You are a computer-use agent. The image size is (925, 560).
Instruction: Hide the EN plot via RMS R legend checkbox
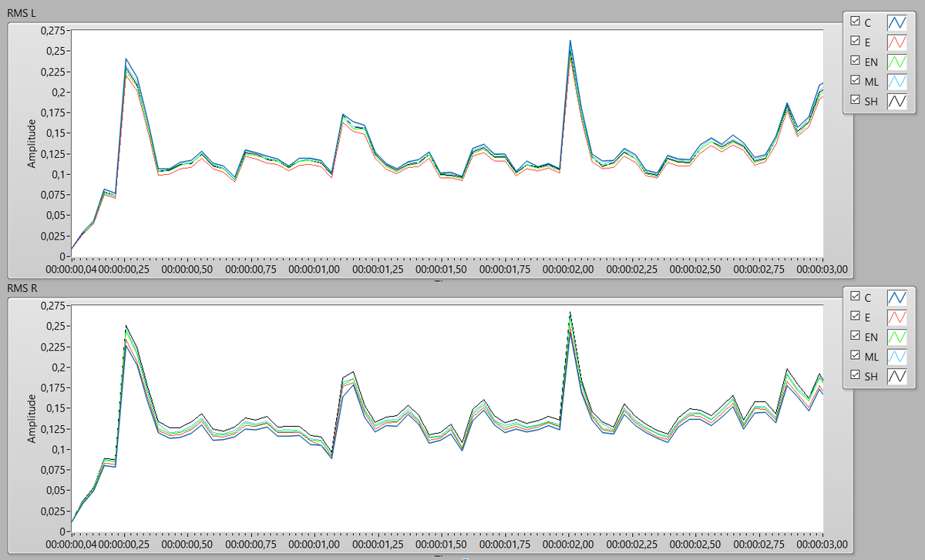(855, 336)
